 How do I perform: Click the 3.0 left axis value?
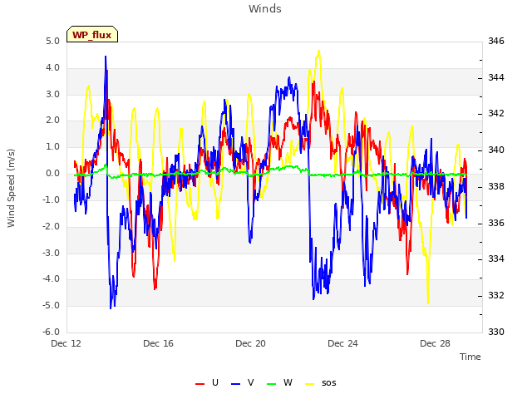[x=53, y=94]
